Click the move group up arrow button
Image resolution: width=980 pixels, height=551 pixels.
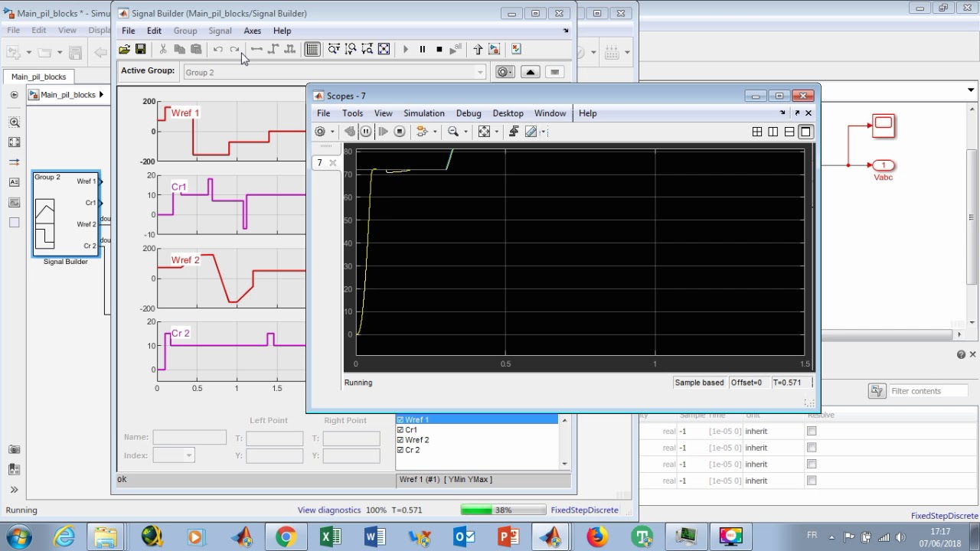530,72
